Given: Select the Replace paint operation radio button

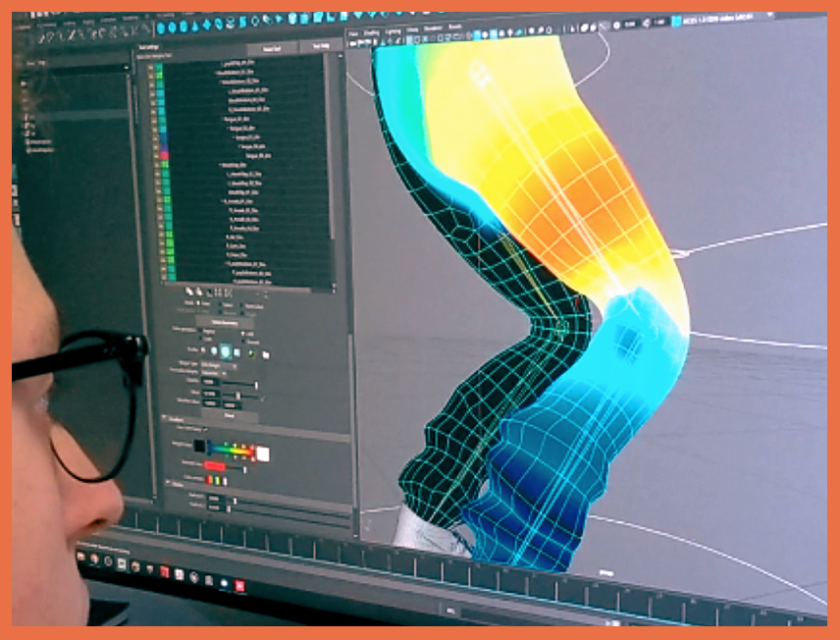Looking at the screenshot, I should tap(201, 331).
